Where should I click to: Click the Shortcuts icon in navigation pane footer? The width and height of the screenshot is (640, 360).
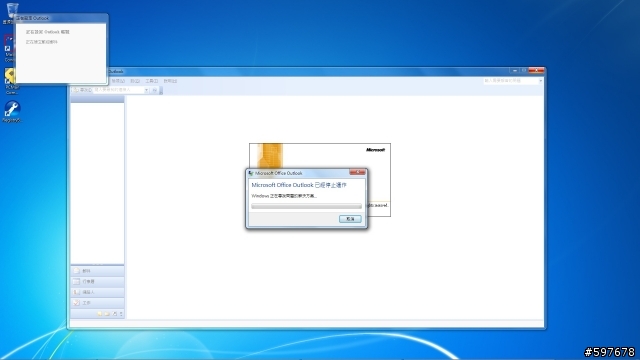pos(115,313)
